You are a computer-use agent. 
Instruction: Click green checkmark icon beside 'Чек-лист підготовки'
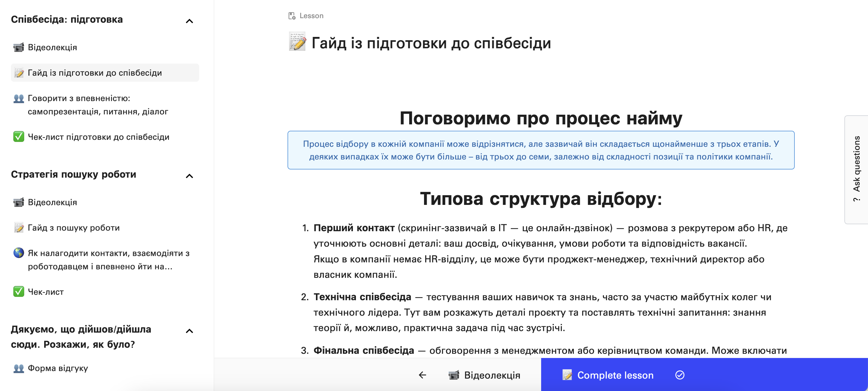tap(18, 137)
